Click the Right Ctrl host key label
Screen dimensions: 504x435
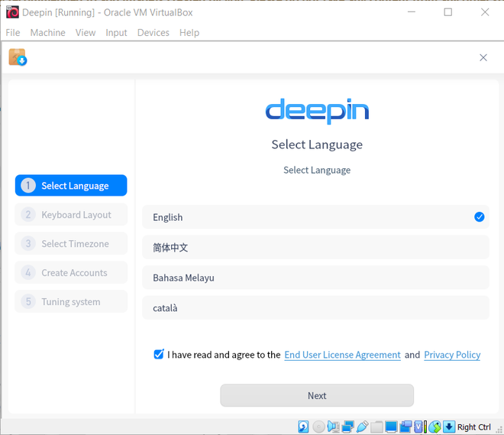click(473, 427)
